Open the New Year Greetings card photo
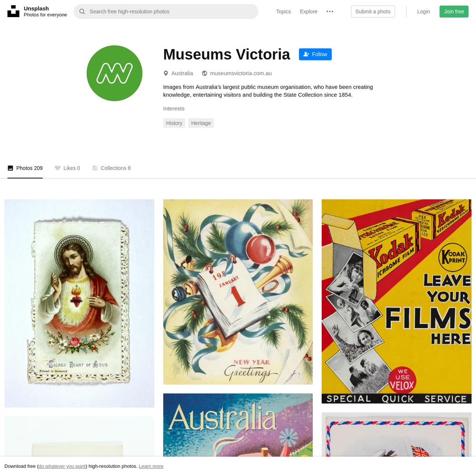 point(238,292)
